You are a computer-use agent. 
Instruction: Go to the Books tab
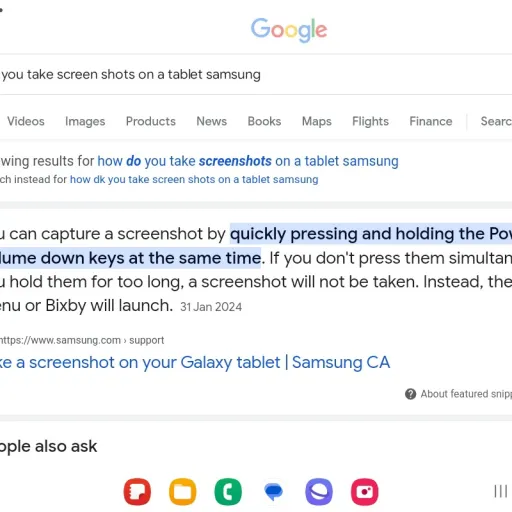[x=264, y=121]
